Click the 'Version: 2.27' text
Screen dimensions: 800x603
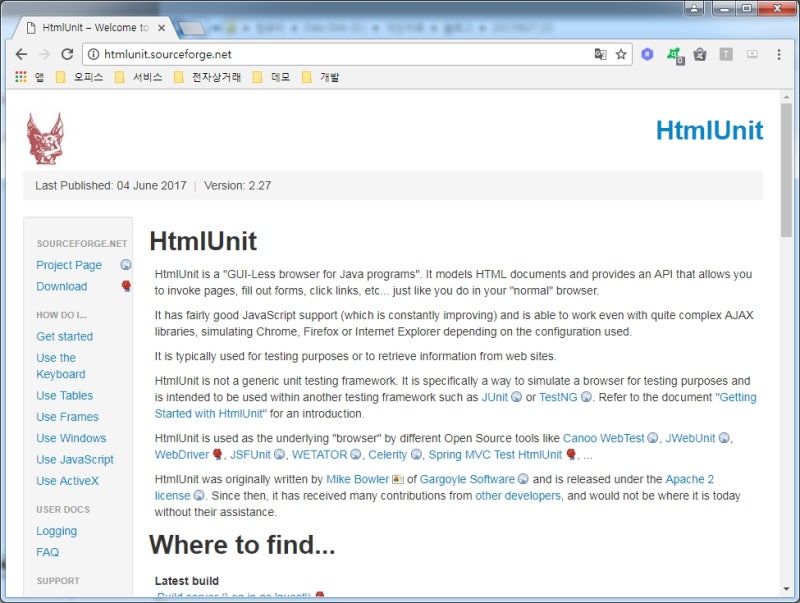click(237, 186)
